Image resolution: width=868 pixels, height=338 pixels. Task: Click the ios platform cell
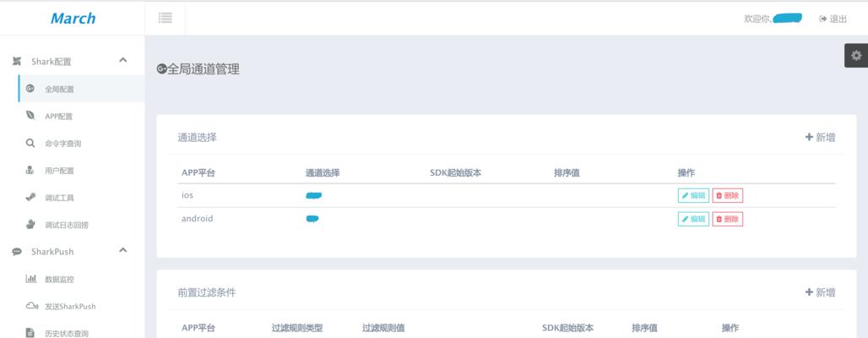coord(187,195)
